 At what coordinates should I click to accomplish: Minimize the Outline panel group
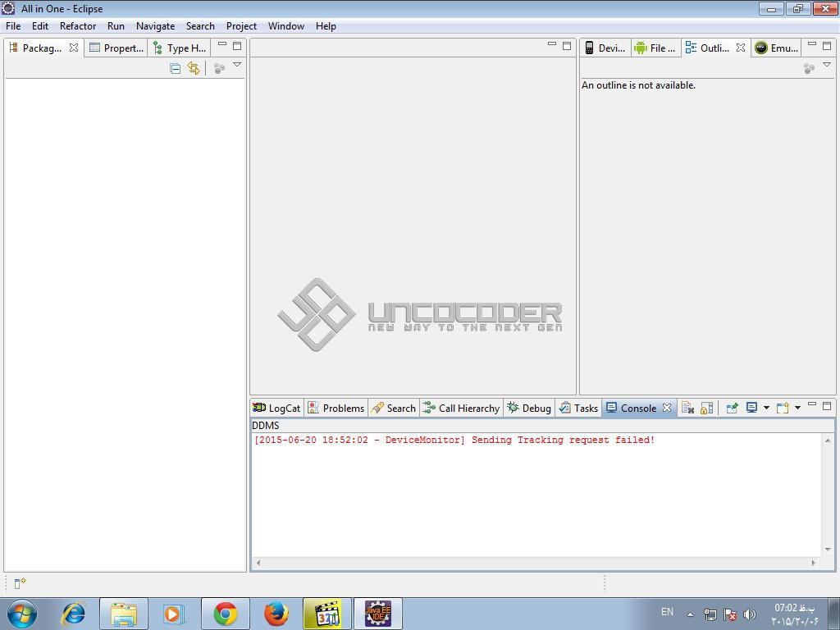pos(812,44)
